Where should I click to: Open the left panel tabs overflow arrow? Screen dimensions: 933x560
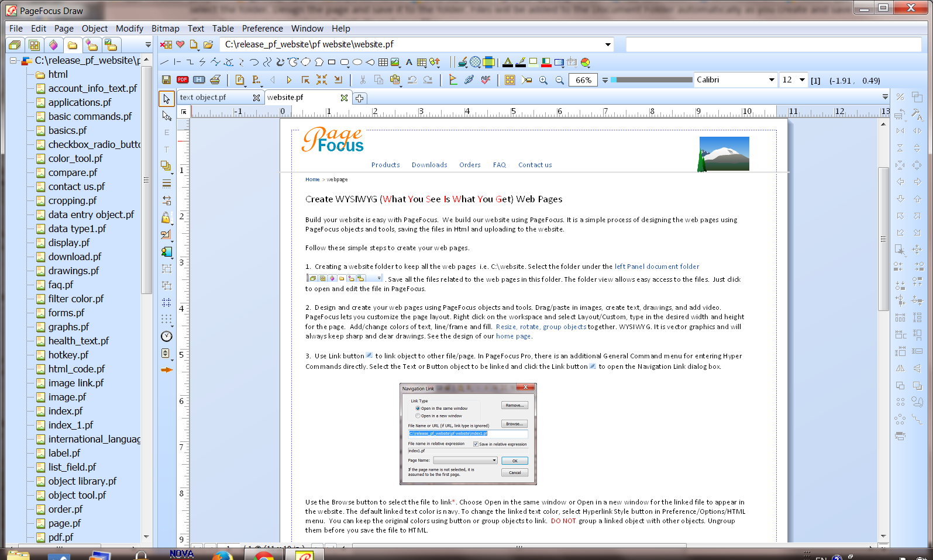point(148,45)
